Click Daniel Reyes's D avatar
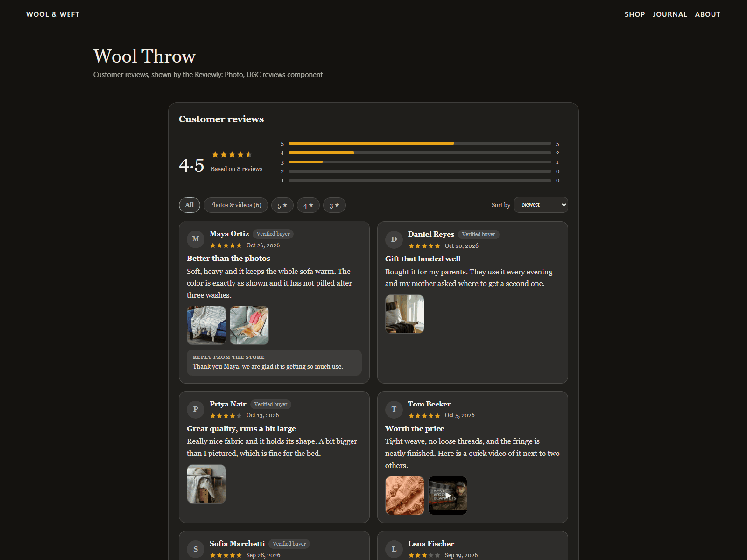 coord(394,239)
